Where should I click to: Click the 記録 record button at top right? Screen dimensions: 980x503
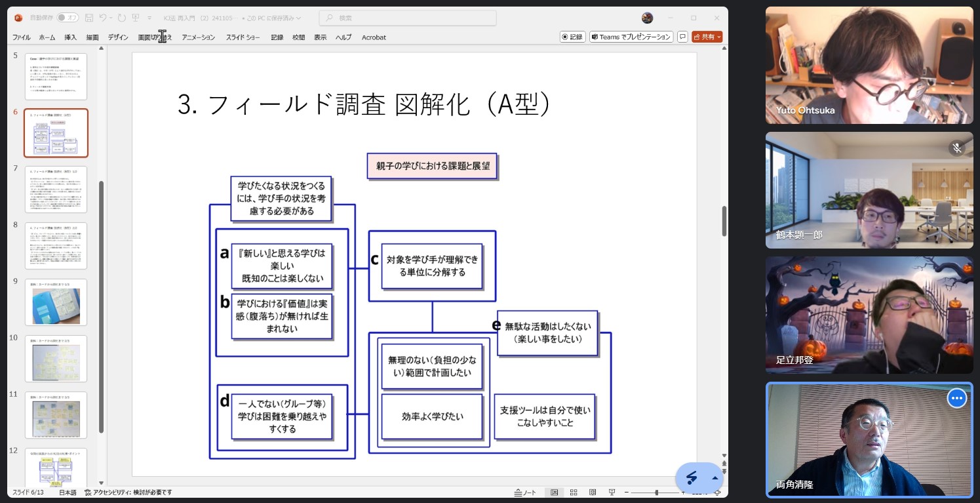point(572,37)
